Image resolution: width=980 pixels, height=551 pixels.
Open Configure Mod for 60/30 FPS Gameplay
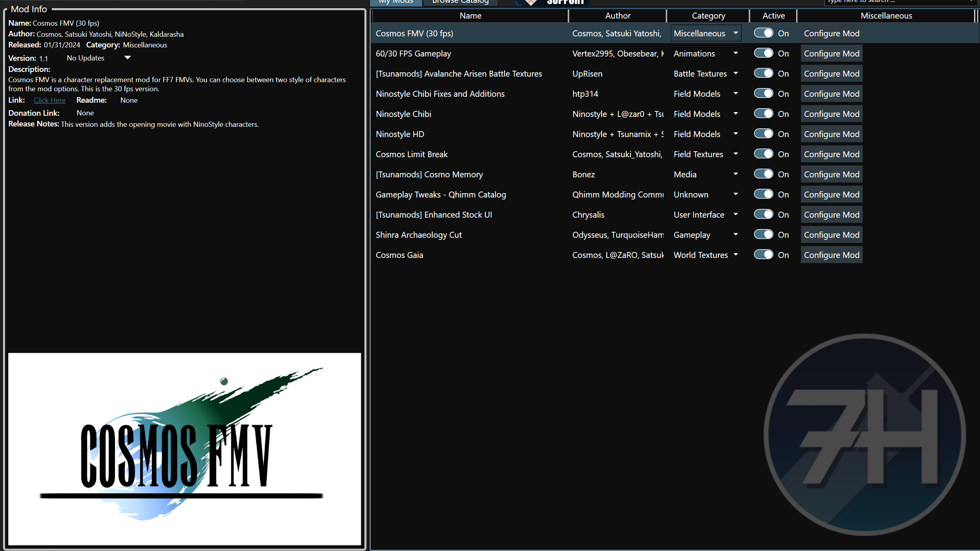pos(831,53)
